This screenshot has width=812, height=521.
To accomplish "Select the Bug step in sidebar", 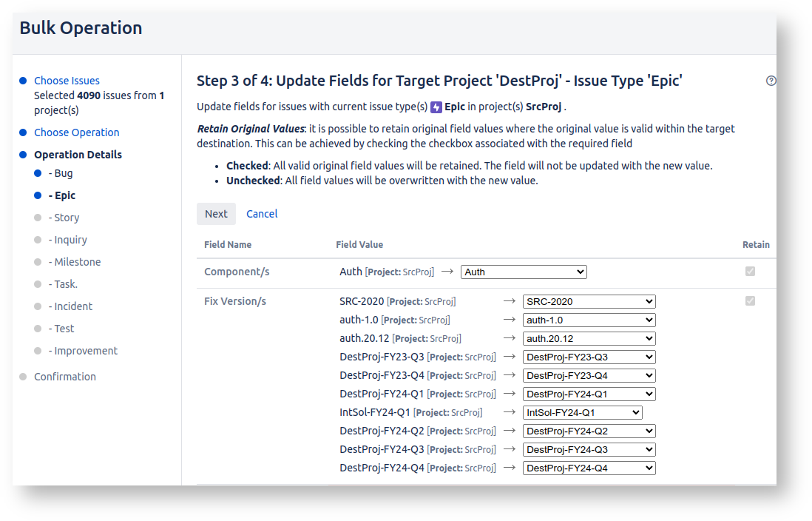I will coord(61,173).
